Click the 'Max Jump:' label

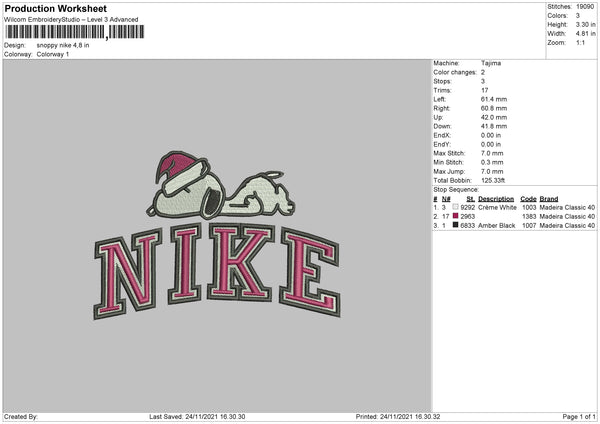[x=449, y=171]
